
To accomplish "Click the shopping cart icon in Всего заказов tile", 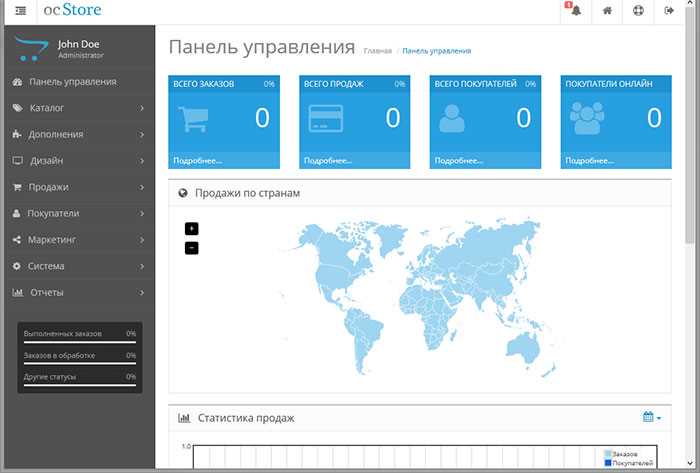I will coord(194,119).
